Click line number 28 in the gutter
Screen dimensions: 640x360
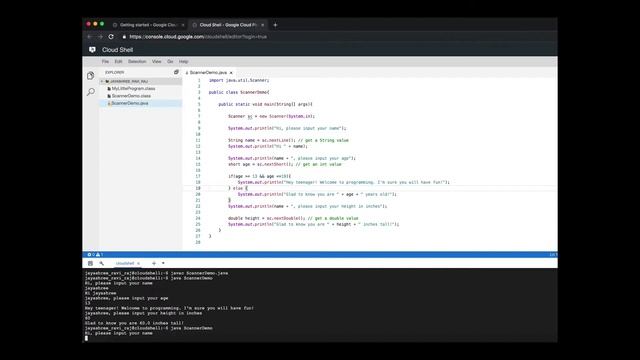pyautogui.click(x=198, y=242)
